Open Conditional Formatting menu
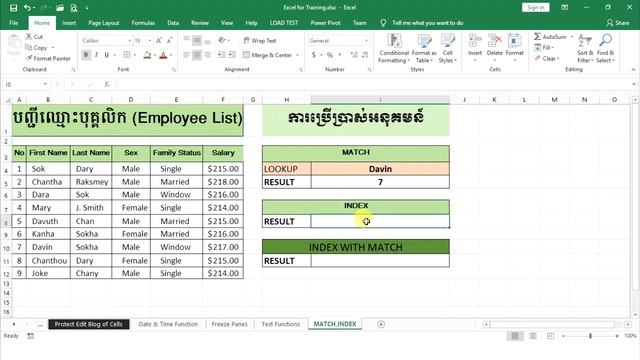640x360 pixels. point(394,49)
